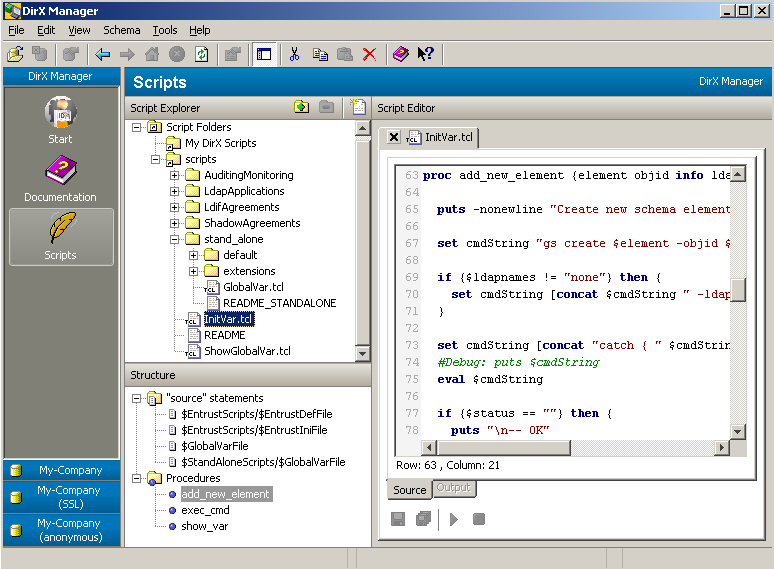
Task: Connect to My-Company (SSL) server
Action: [x=61, y=497]
